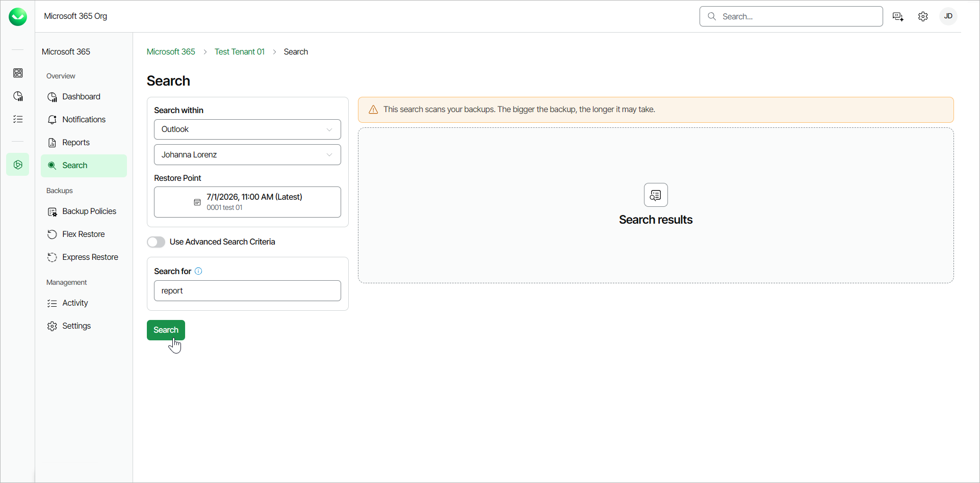Click the Search breadcrumb item

pos(296,52)
